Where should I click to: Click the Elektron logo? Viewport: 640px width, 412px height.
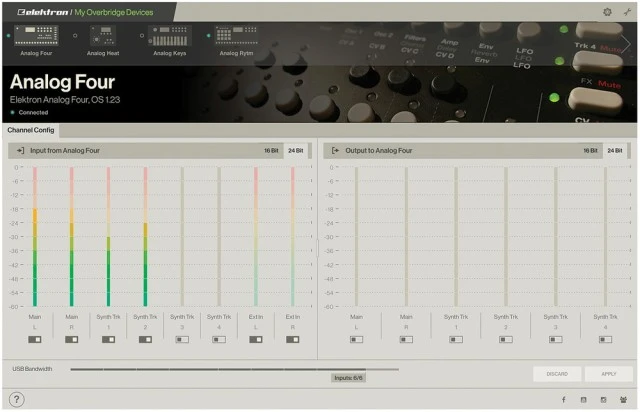point(42,12)
